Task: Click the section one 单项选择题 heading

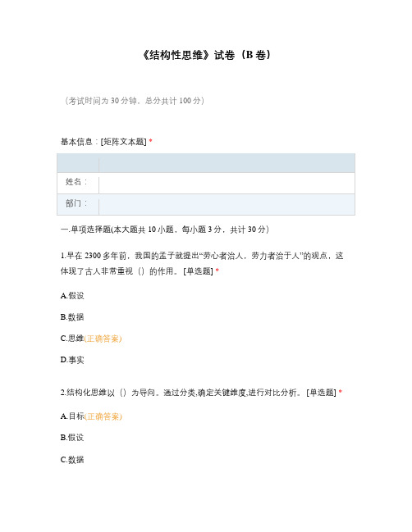Action: (165, 230)
